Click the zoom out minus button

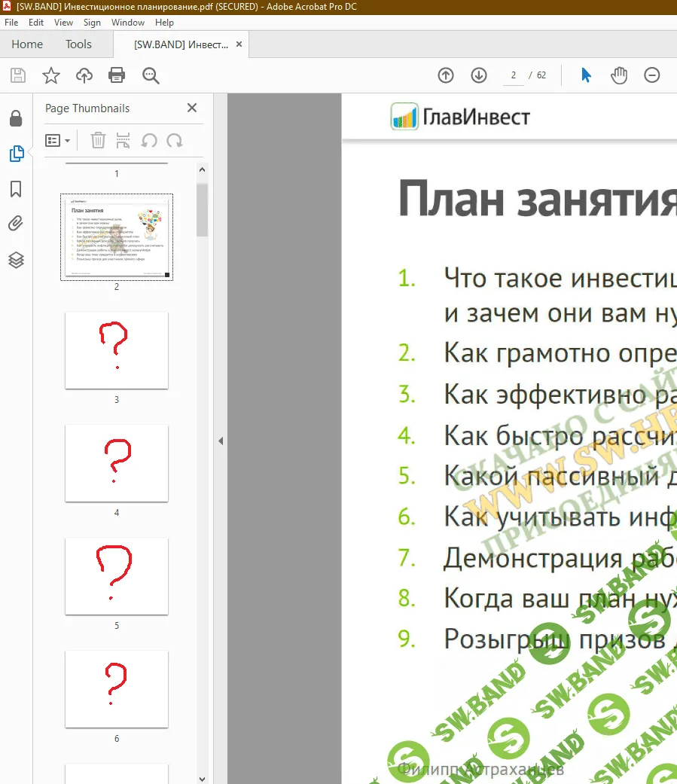click(x=652, y=75)
